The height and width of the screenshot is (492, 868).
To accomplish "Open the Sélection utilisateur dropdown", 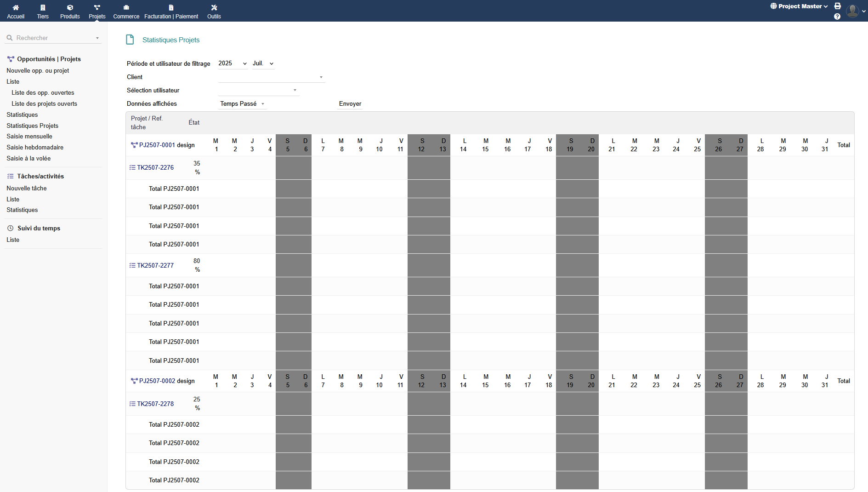I will [x=258, y=91].
